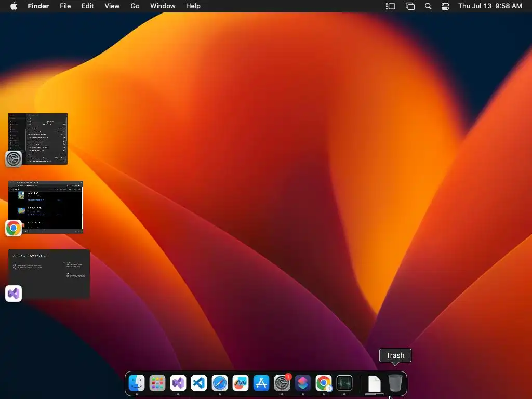Open the Trash in the Dock
Viewport: 532px width, 399px height.
point(395,383)
